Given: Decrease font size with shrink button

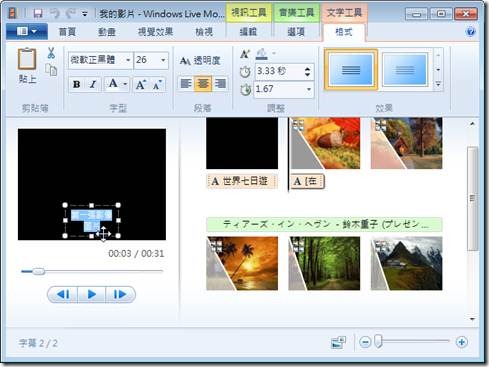Looking at the screenshot, I should 157,85.
